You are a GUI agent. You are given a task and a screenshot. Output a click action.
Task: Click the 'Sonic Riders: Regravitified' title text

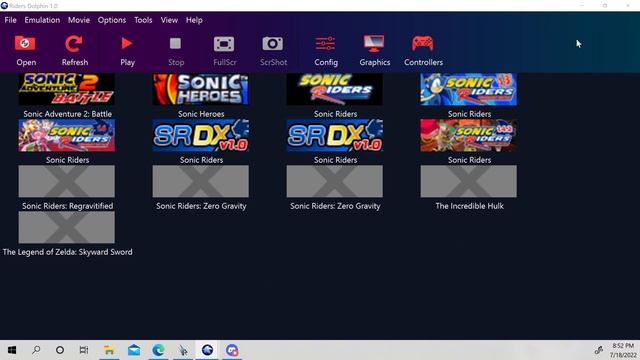(x=67, y=206)
